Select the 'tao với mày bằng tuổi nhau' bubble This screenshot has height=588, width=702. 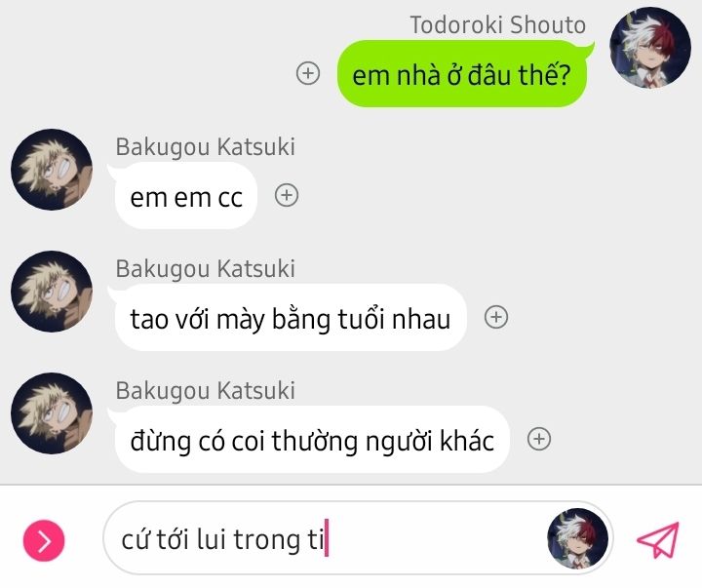(x=291, y=318)
